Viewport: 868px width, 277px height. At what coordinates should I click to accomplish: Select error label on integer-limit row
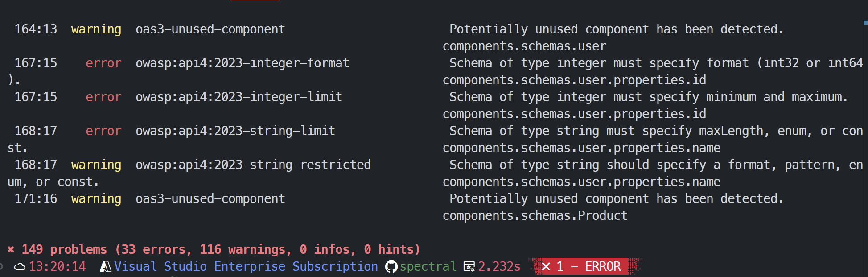(103, 97)
